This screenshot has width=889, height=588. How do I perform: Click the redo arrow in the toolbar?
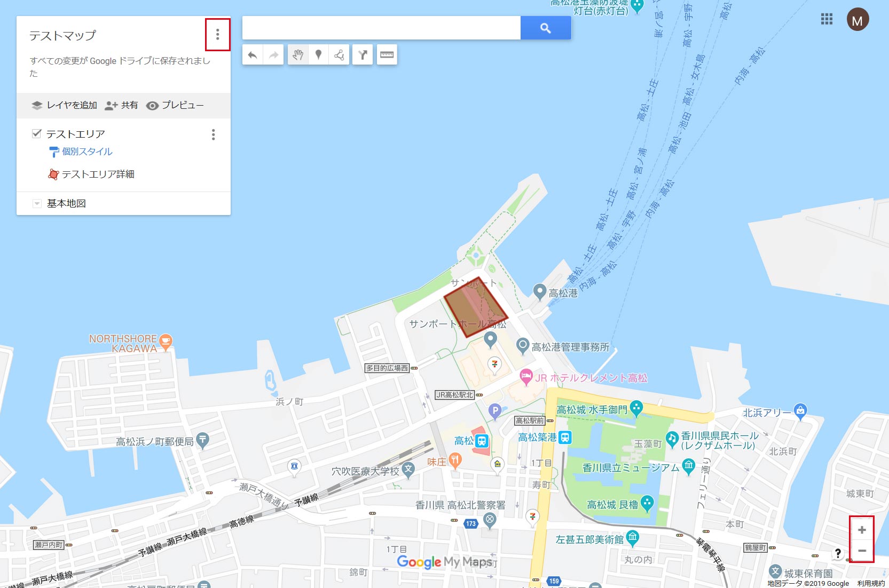click(273, 55)
